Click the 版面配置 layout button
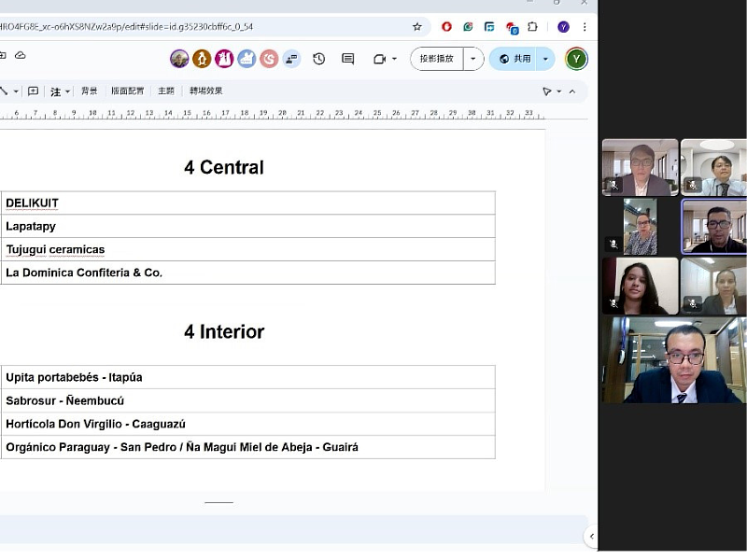747x560 pixels. tap(127, 91)
